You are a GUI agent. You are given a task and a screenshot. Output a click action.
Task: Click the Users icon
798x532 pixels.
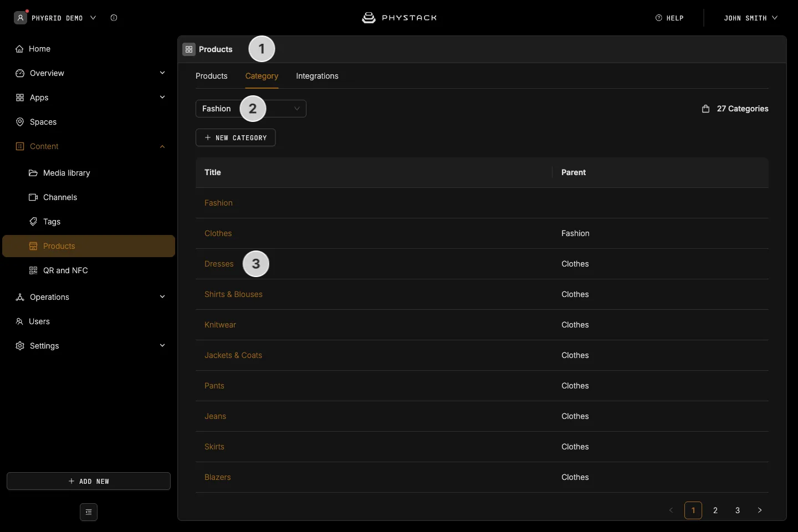pos(20,321)
